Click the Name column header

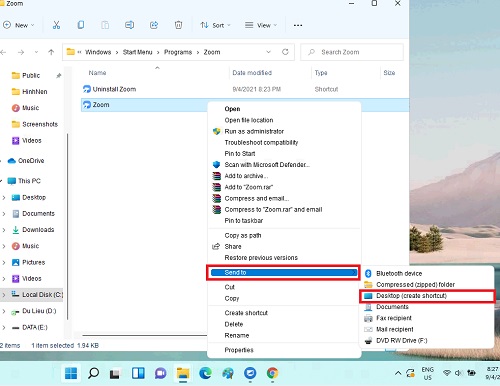(x=97, y=73)
